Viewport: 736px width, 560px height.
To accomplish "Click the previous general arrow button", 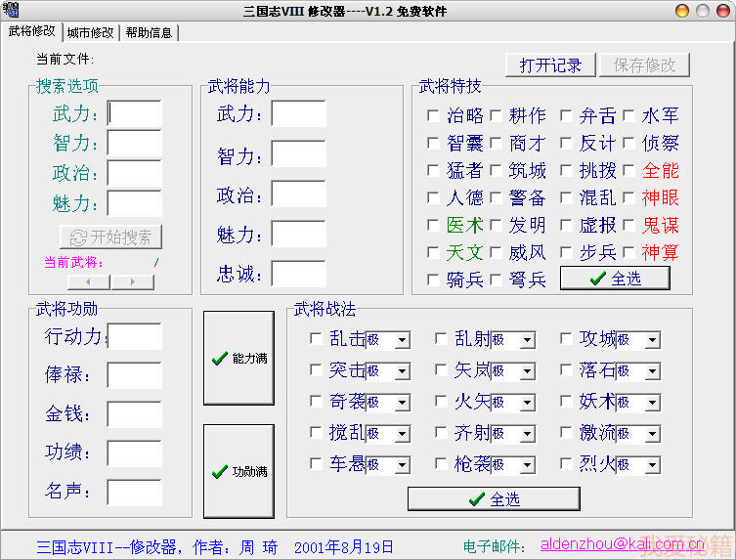I will [x=88, y=282].
